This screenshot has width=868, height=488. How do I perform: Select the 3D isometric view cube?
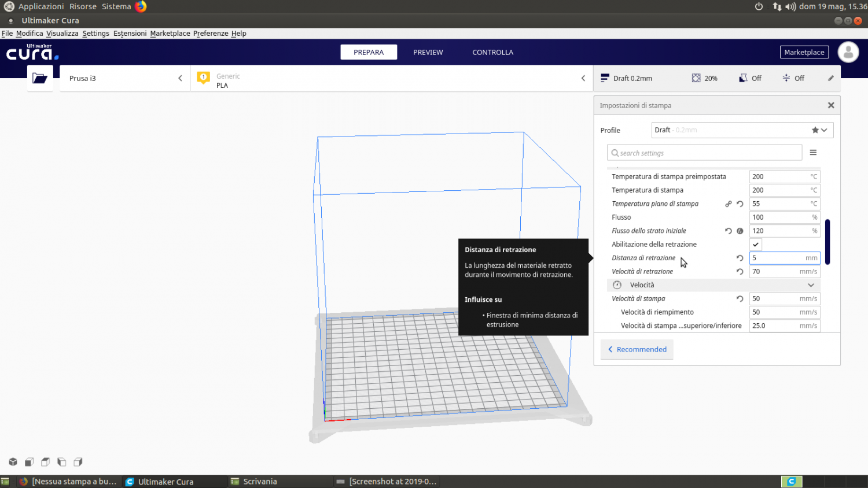click(13, 462)
